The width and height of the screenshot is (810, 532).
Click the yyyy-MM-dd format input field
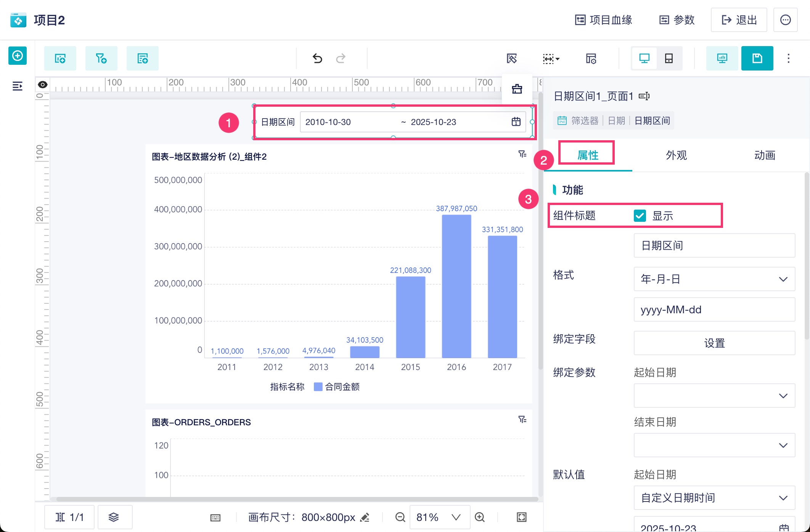click(714, 309)
